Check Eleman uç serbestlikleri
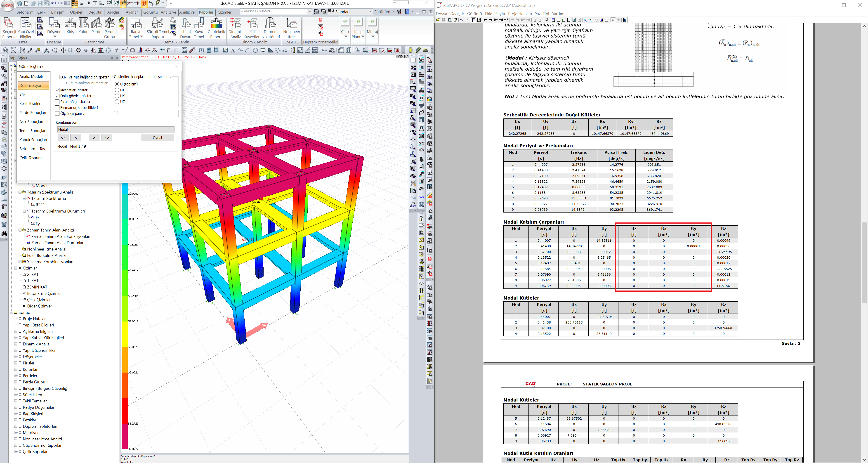 coord(57,108)
